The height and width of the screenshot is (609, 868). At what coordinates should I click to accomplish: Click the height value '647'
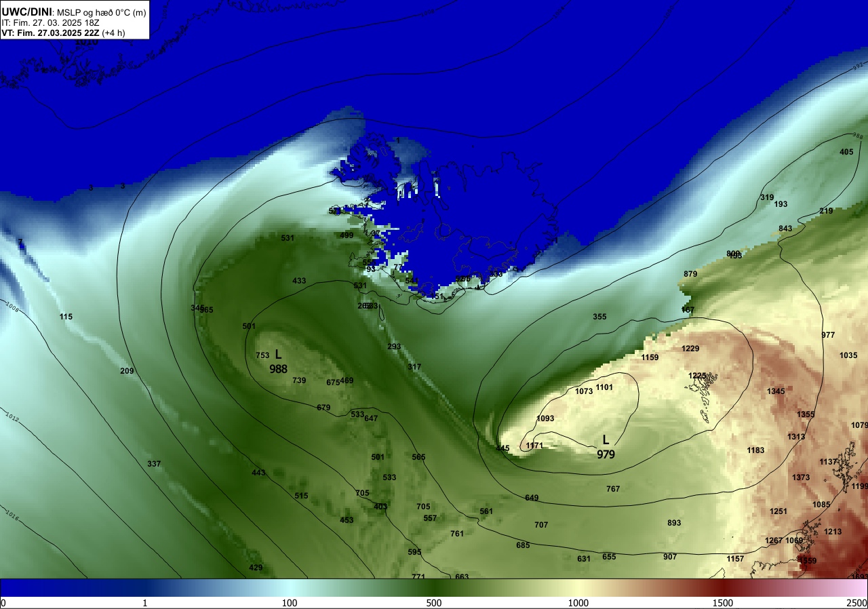click(x=371, y=418)
